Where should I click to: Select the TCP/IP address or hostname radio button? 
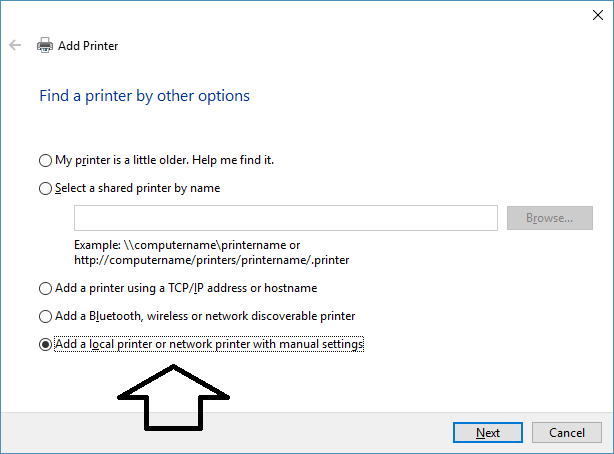coord(45,288)
